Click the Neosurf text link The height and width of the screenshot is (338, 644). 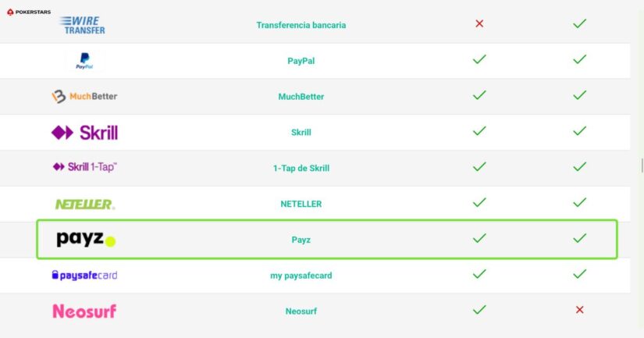click(x=301, y=311)
